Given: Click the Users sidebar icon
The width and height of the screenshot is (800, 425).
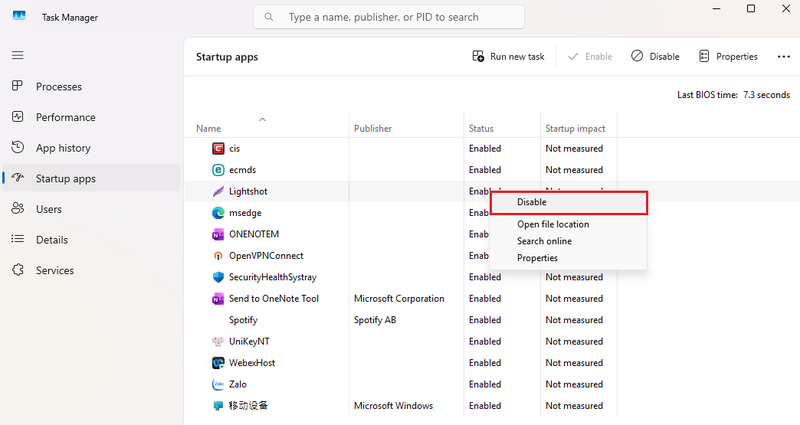Looking at the screenshot, I should 17,208.
